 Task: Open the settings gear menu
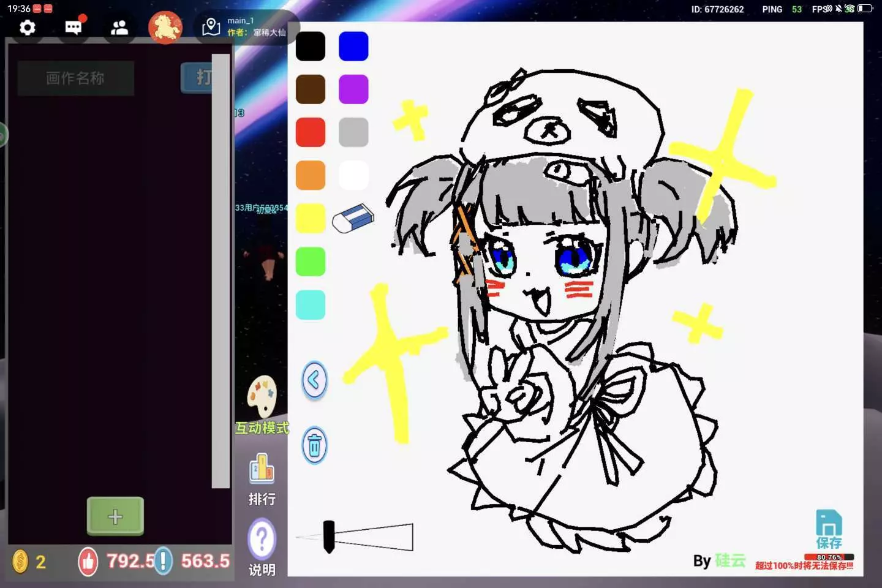pos(28,28)
